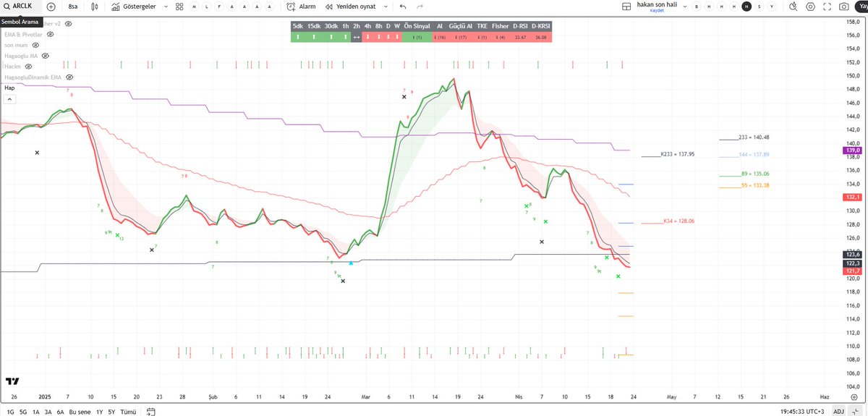Select the F quick template button
This screenshot has width=868, height=416.
pyautogui.click(x=220, y=7)
